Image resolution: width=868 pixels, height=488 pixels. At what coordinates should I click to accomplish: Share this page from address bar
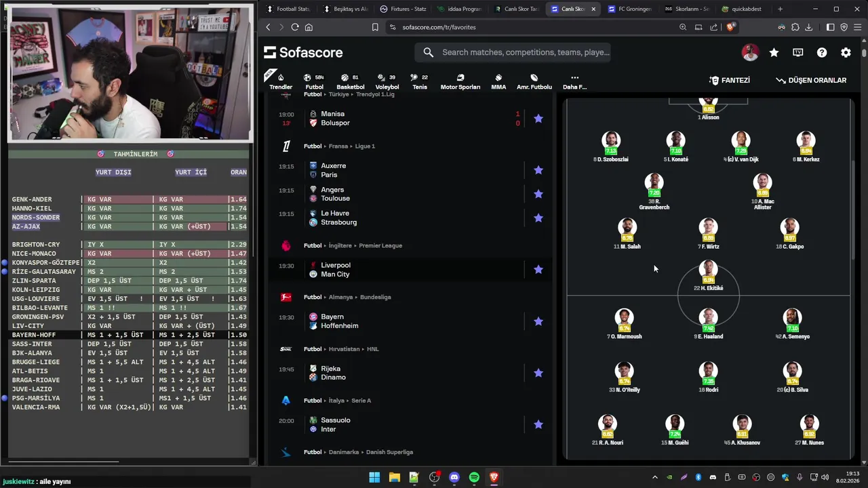click(x=714, y=27)
